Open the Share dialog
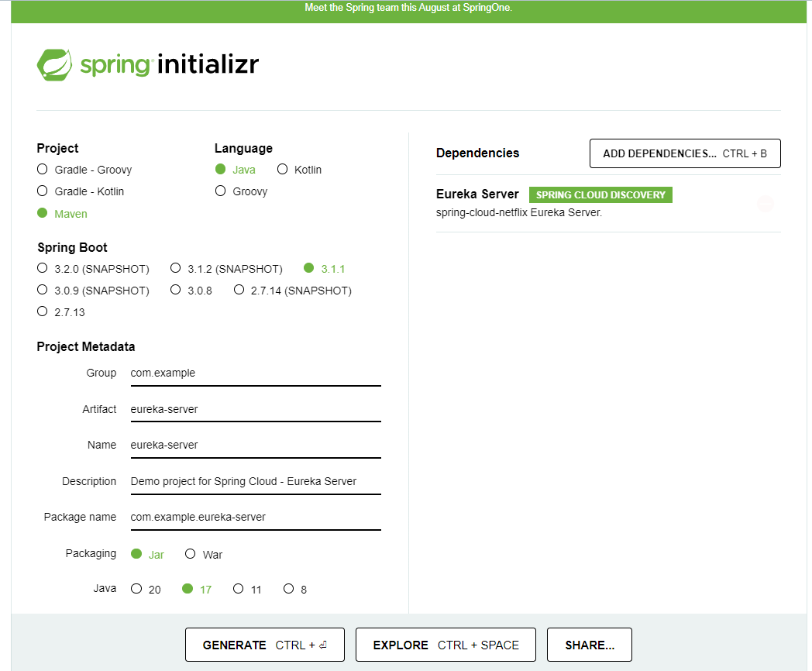Viewport: 812px width, 671px height. click(590, 645)
